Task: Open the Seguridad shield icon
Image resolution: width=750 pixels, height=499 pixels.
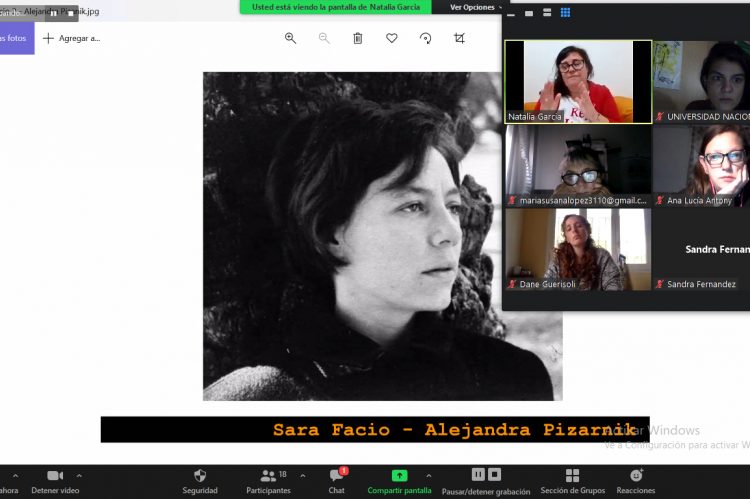Action: [200, 476]
